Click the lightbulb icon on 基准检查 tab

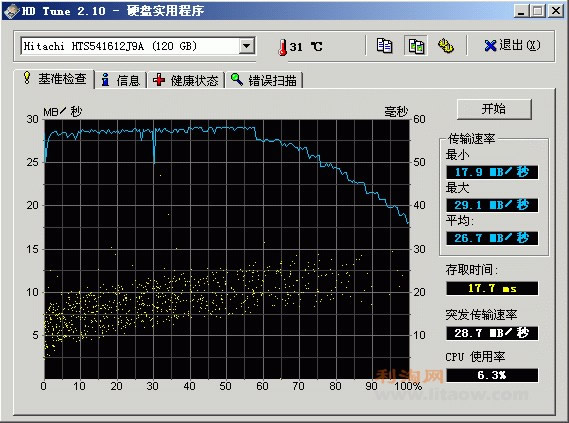(27, 78)
